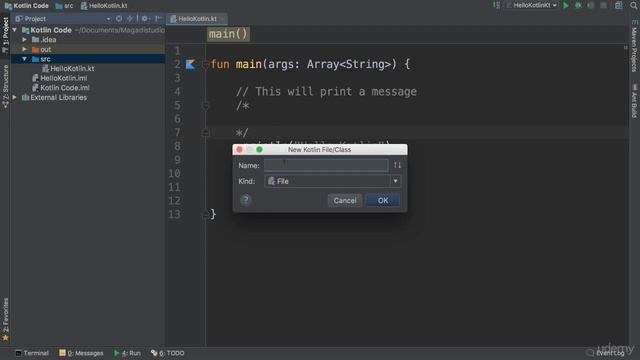Screen dimensions: 640x360
Task: Click fold end marker on line 7
Action: point(206,133)
